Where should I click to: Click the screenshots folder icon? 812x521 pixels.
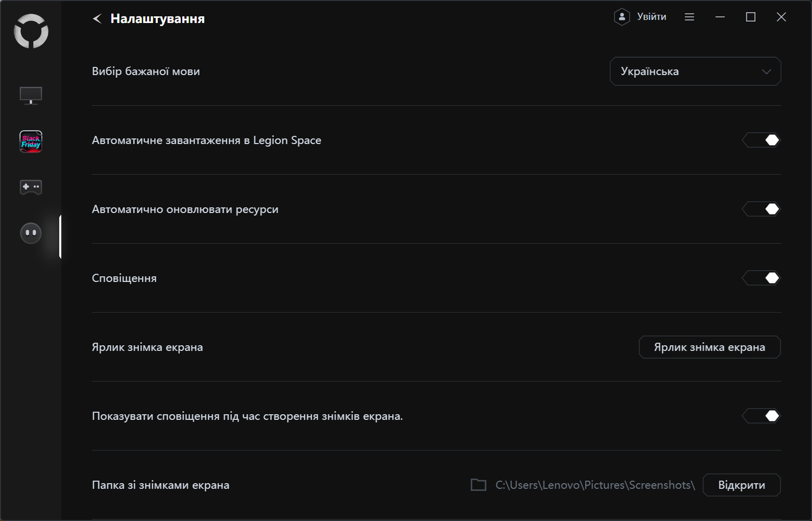tap(479, 485)
